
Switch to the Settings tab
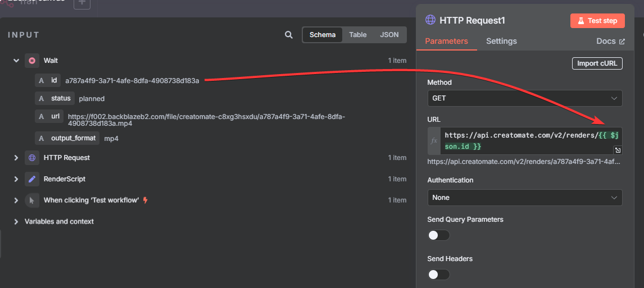[x=501, y=41]
